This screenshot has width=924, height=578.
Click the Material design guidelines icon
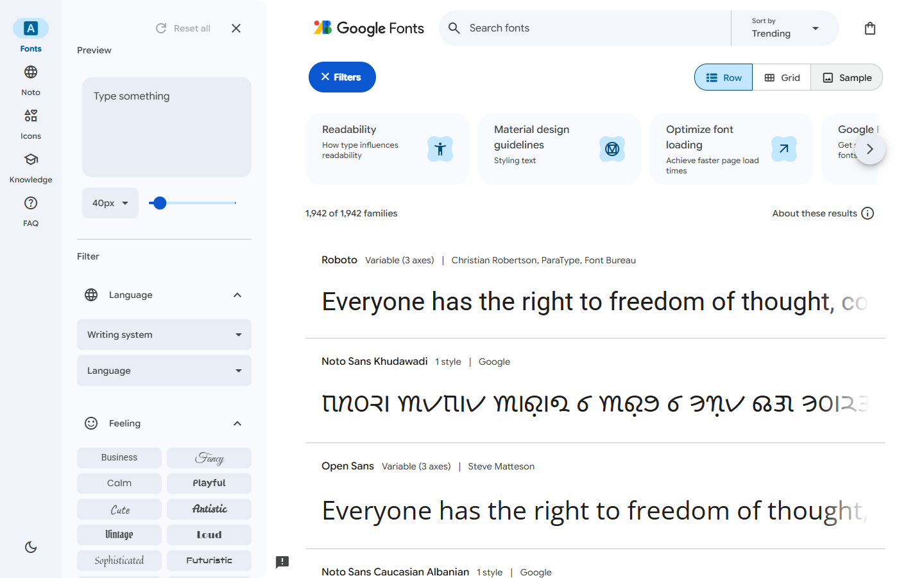click(612, 149)
